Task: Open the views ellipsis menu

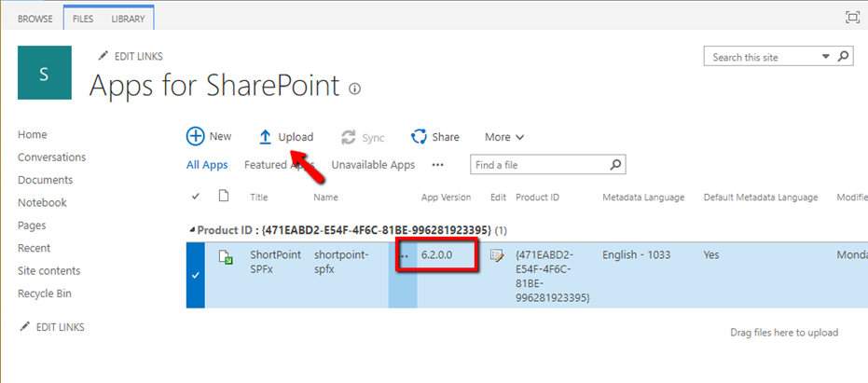Action: pos(438,165)
